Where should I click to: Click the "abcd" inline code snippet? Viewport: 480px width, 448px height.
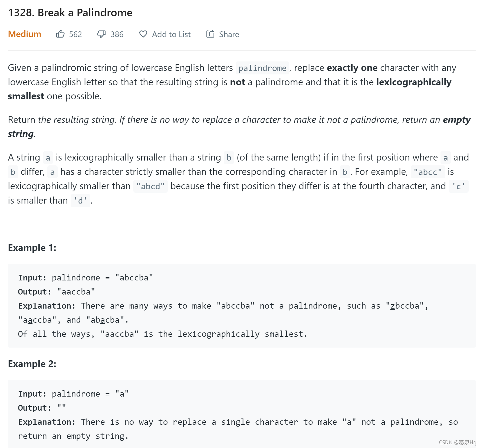coord(150,186)
